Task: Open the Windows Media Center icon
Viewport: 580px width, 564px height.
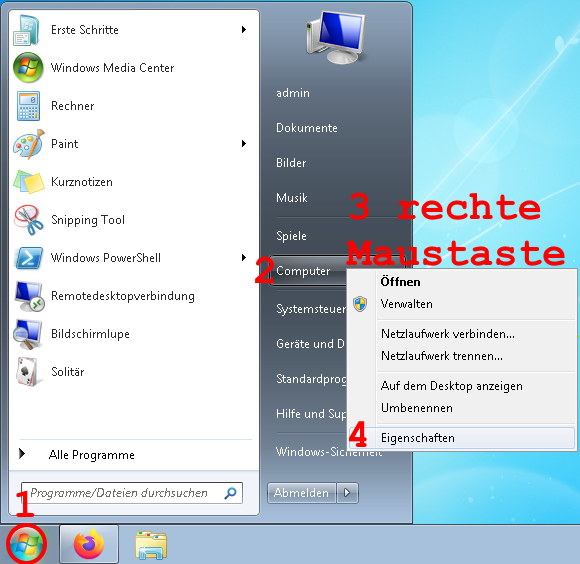Action: (28, 67)
